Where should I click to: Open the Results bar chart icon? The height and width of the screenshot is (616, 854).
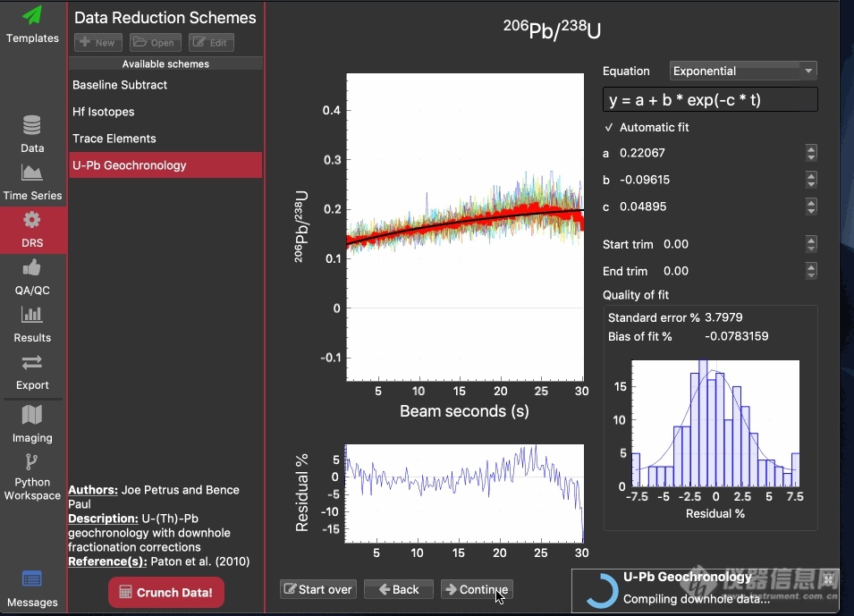(x=32, y=315)
